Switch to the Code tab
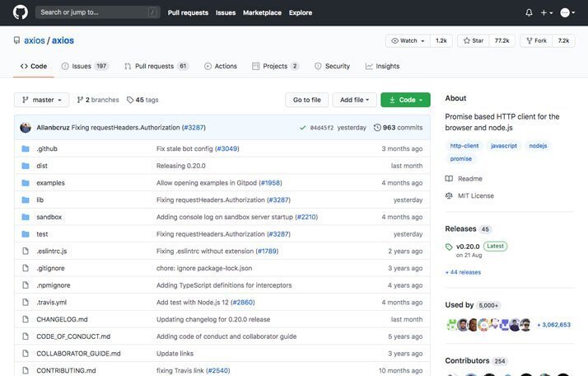The image size is (588, 376). pos(34,66)
